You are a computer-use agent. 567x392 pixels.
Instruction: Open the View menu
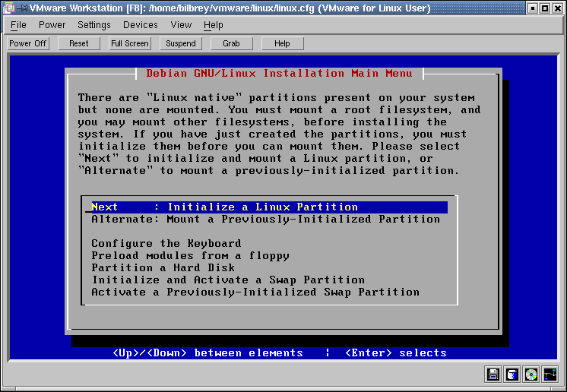pyautogui.click(x=181, y=25)
